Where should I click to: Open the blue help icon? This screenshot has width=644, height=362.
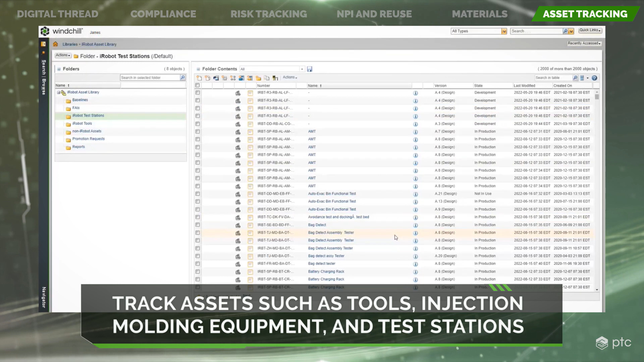point(594,78)
